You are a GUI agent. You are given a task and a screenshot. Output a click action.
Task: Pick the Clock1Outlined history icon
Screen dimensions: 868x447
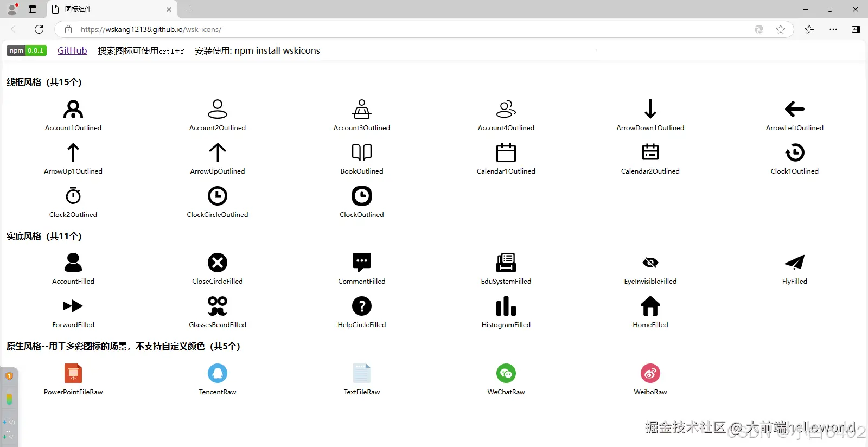[795, 152]
